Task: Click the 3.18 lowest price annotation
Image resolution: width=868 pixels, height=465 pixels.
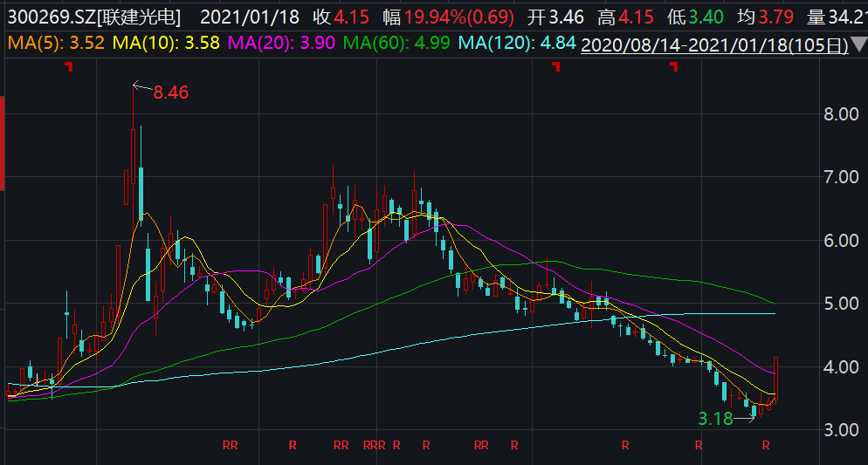Action: tap(715, 419)
